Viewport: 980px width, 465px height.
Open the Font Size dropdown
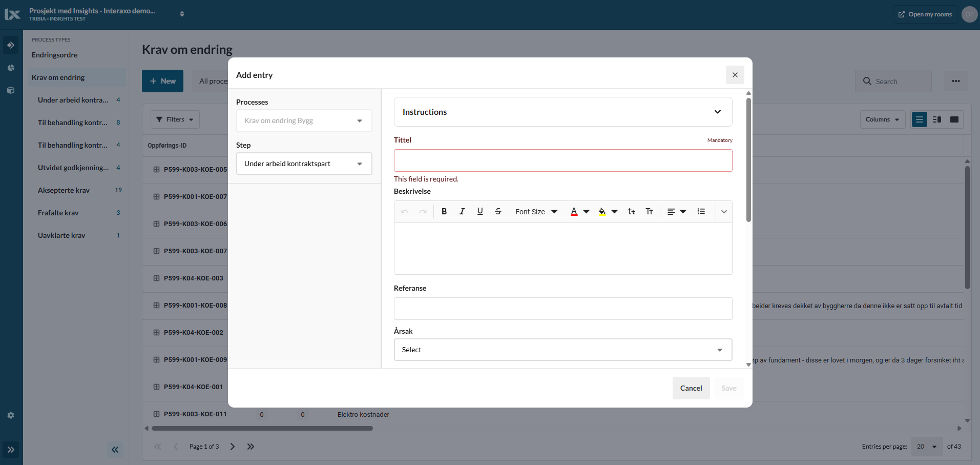point(536,212)
